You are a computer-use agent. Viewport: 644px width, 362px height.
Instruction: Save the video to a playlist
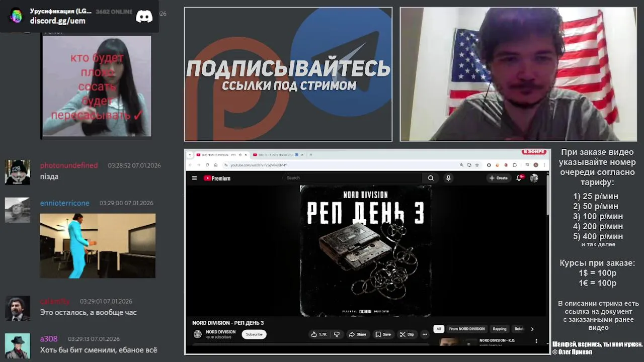pos(383,334)
